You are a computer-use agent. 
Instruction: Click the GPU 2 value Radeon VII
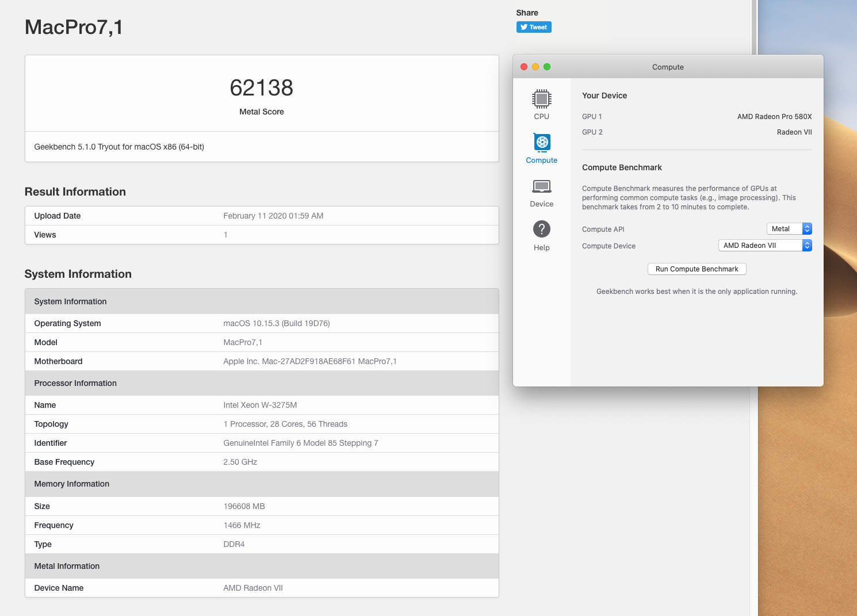[x=794, y=132]
